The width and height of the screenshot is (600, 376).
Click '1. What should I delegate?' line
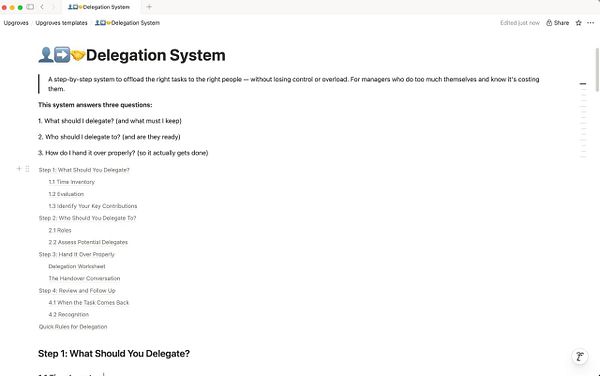click(110, 121)
